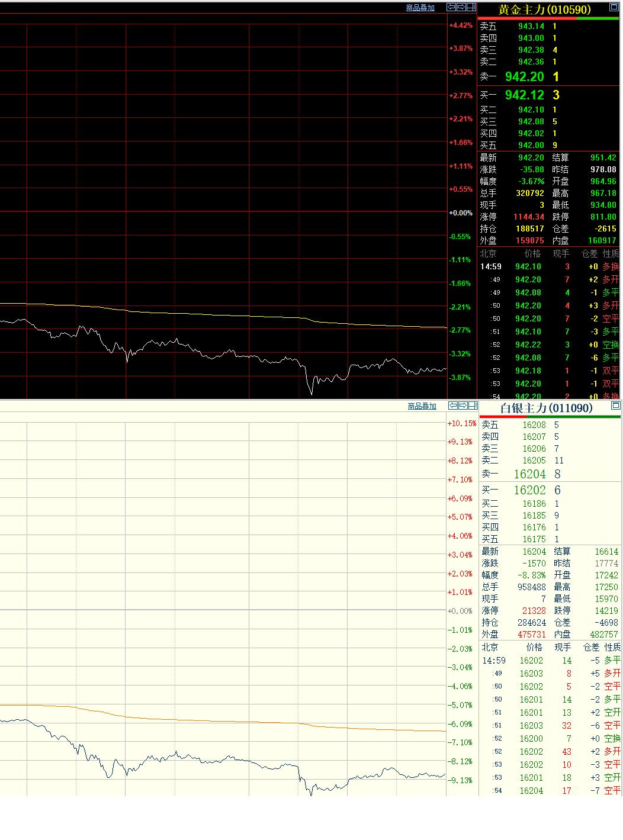The image size is (623, 840).
Task: Click gold 外盘 value 159875
Action: [x=530, y=240]
